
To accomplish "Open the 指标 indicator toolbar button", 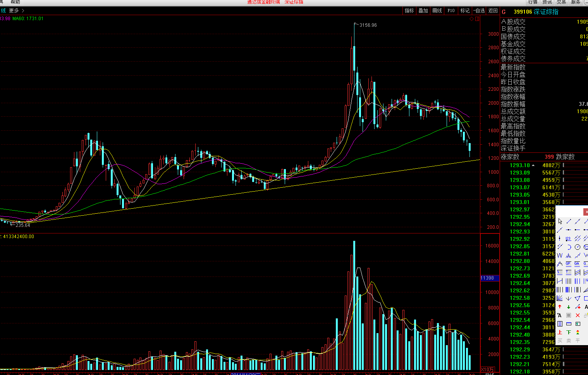I will pos(409,11).
